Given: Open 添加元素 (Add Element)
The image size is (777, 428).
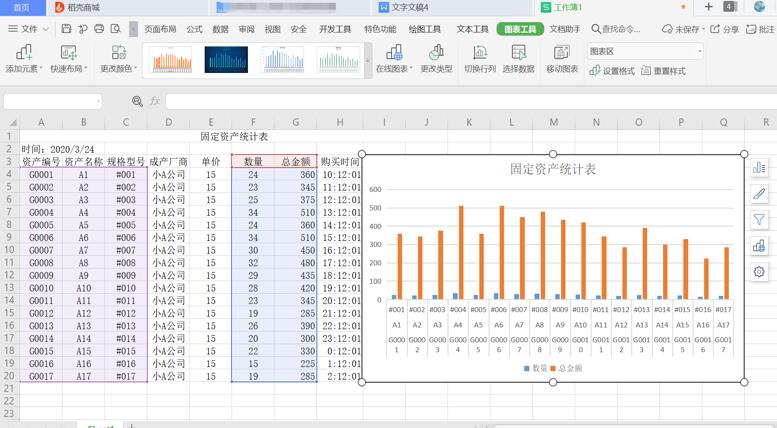Looking at the screenshot, I should pyautogui.click(x=24, y=58).
